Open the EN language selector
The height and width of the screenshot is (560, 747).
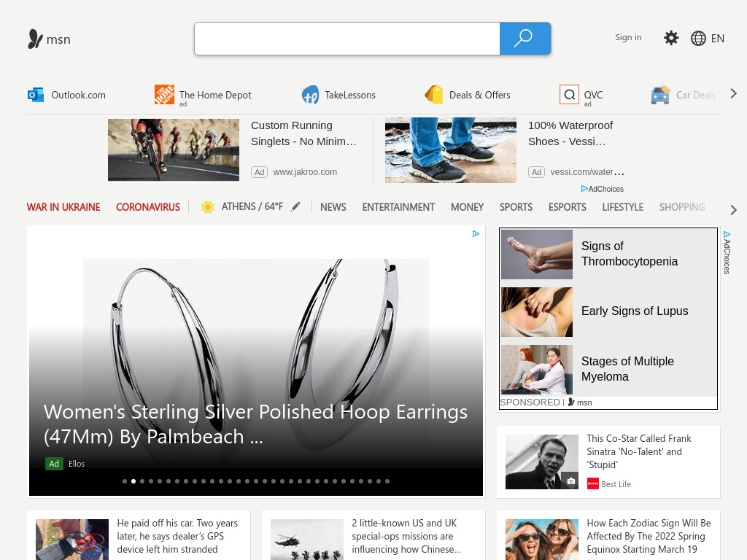tap(718, 39)
